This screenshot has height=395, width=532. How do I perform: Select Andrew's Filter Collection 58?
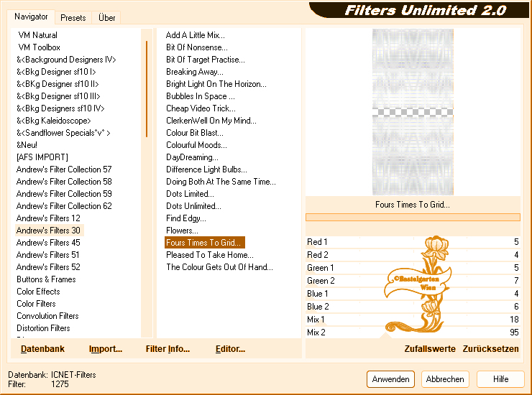pyautogui.click(x=64, y=182)
